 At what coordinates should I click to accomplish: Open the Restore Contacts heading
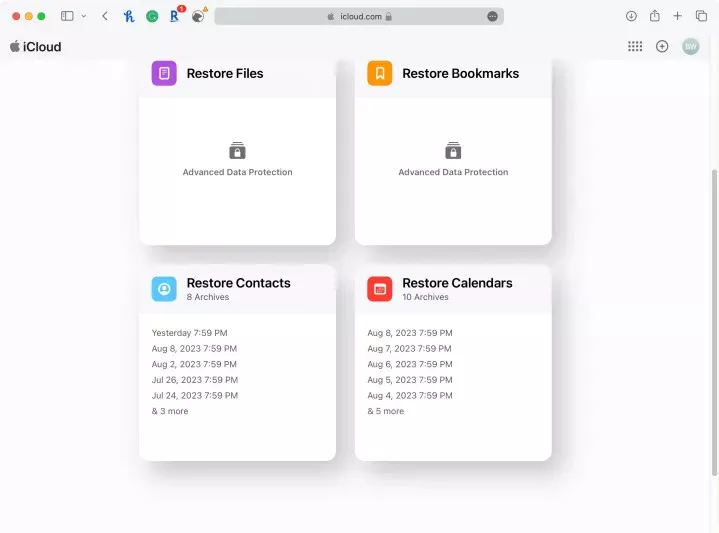pyautogui.click(x=238, y=283)
